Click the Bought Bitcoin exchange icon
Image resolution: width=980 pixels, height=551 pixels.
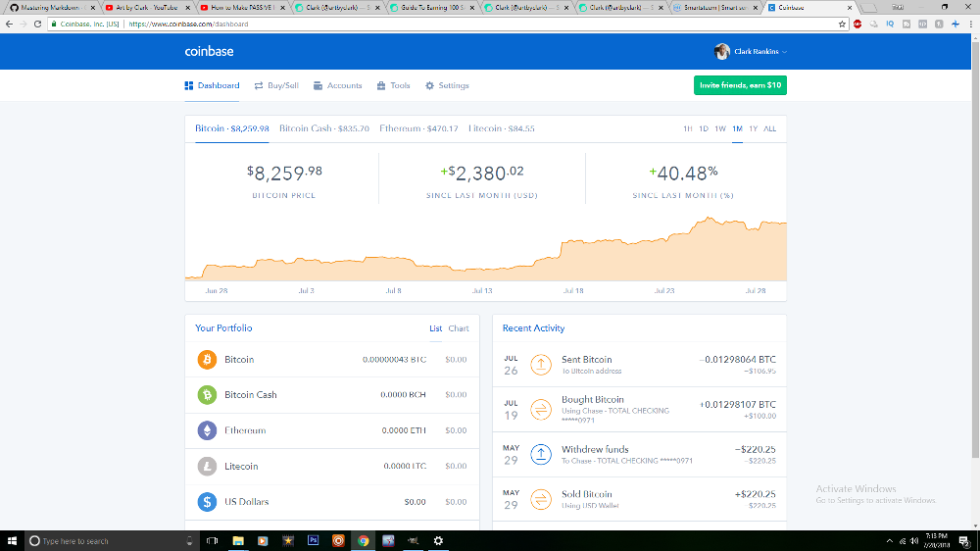pos(541,410)
